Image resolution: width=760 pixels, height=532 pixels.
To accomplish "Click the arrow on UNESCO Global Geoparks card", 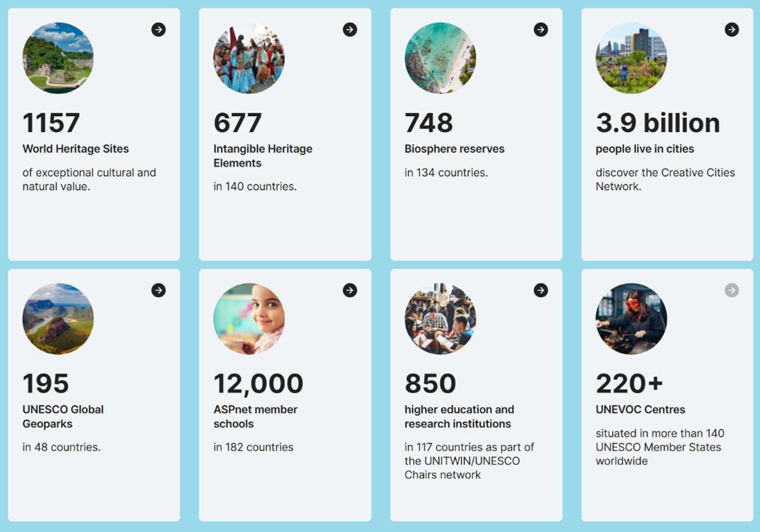I will point(158,290).
